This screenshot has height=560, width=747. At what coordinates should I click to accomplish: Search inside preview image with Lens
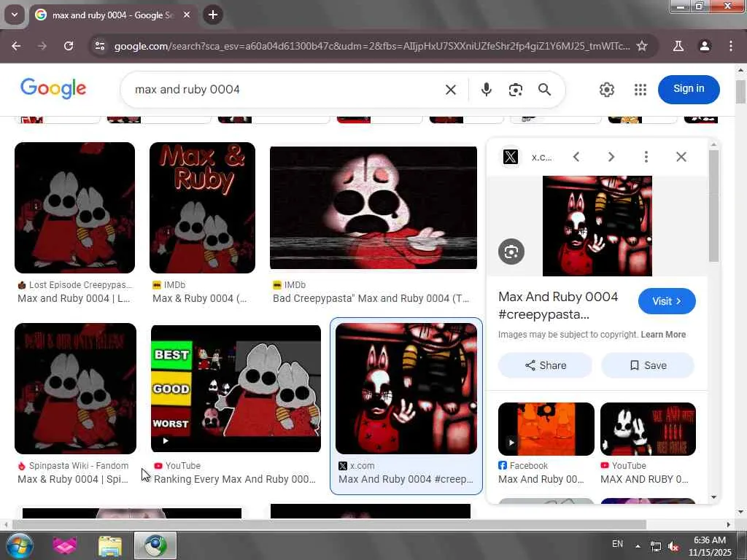511,252
